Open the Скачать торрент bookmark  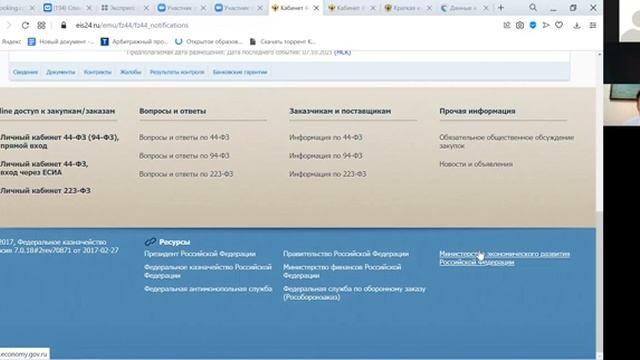click(282, 42)
